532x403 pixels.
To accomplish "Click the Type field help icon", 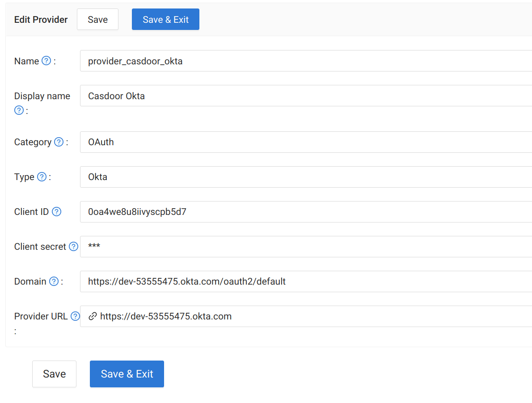I will click(x=42, y=176).
